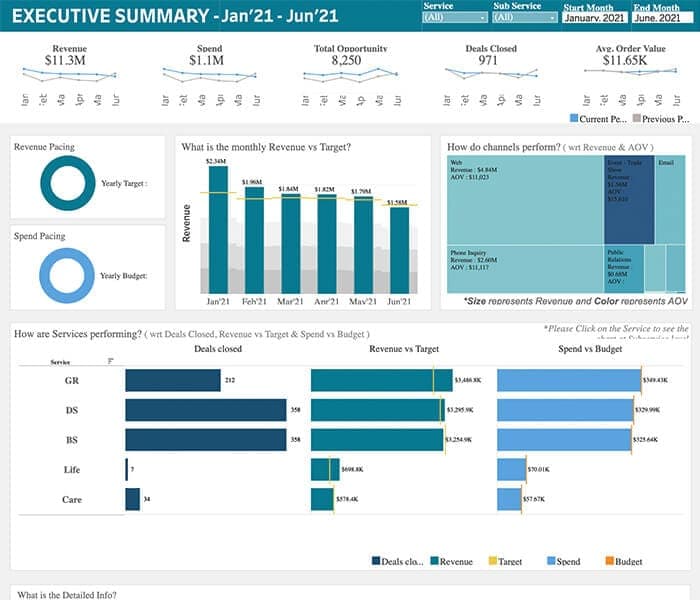Open the Service filter dropdown

coord(454,17)
